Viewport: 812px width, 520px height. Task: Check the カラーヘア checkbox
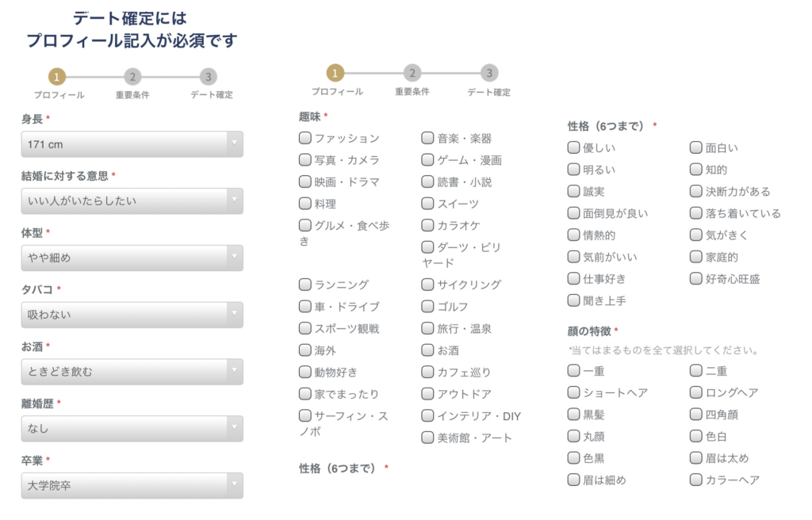point(696,480)
